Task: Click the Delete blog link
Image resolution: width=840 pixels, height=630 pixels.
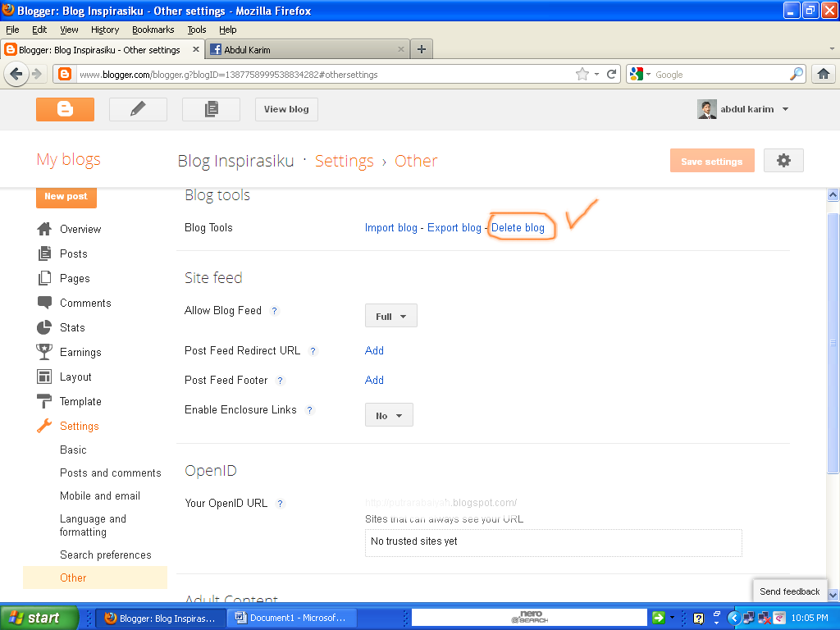Action: [518, 228]
